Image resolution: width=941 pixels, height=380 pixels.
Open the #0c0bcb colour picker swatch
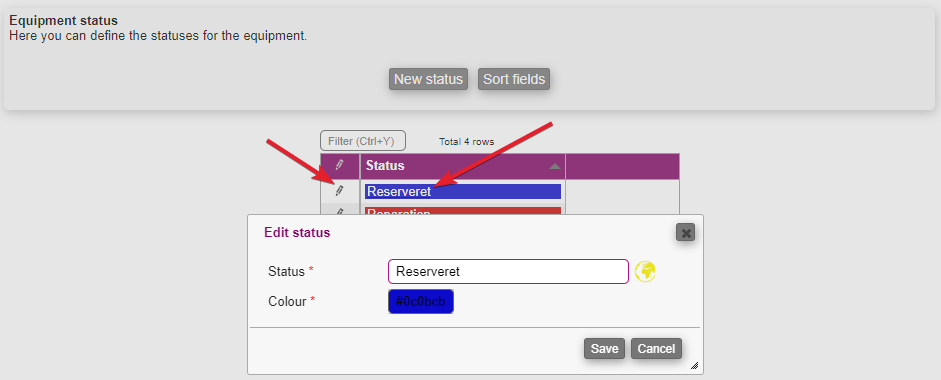421,301
